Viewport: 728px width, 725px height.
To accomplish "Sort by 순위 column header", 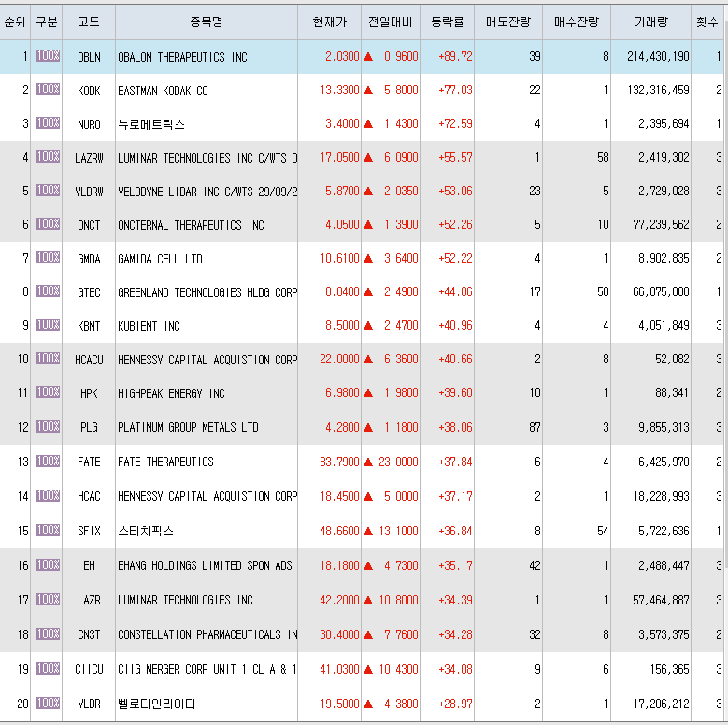I will [x=15, y=21].
